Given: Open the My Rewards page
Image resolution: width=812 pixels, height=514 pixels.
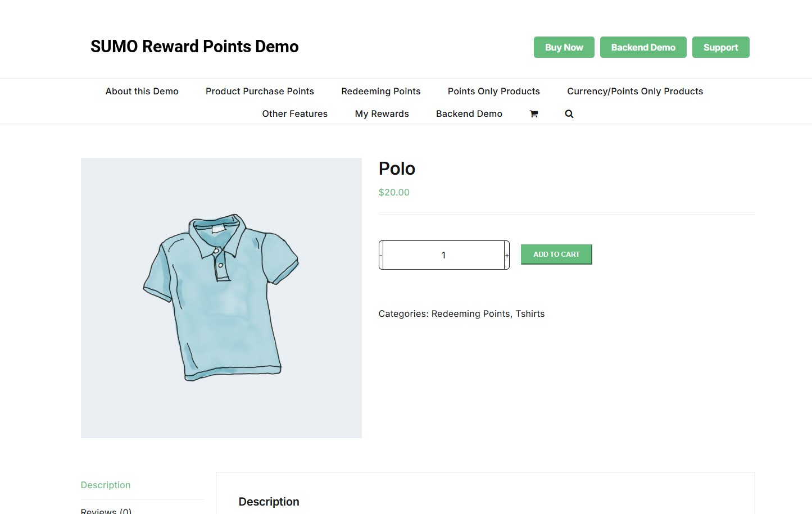Looking at the screenshot, I should [x=382, y=113].
